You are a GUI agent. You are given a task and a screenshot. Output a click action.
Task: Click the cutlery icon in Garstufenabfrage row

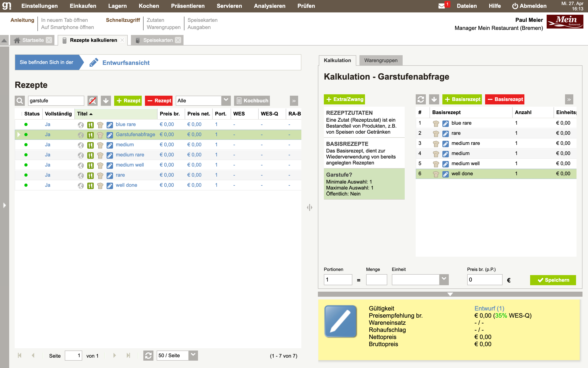coord(90,135)
